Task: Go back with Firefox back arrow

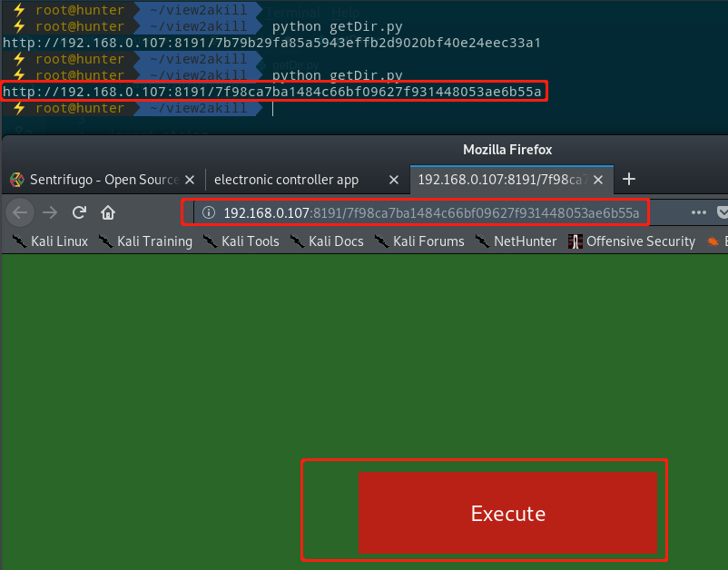Action: (21, 212)
